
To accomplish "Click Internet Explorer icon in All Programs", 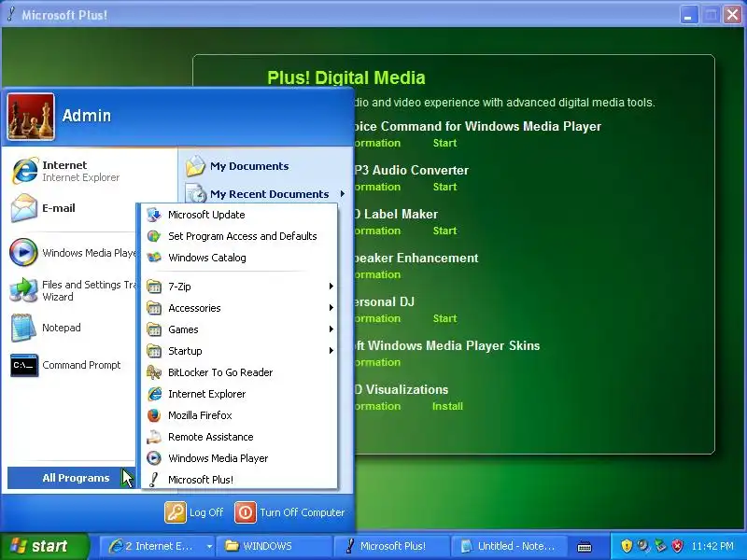I will coord(154,394).
